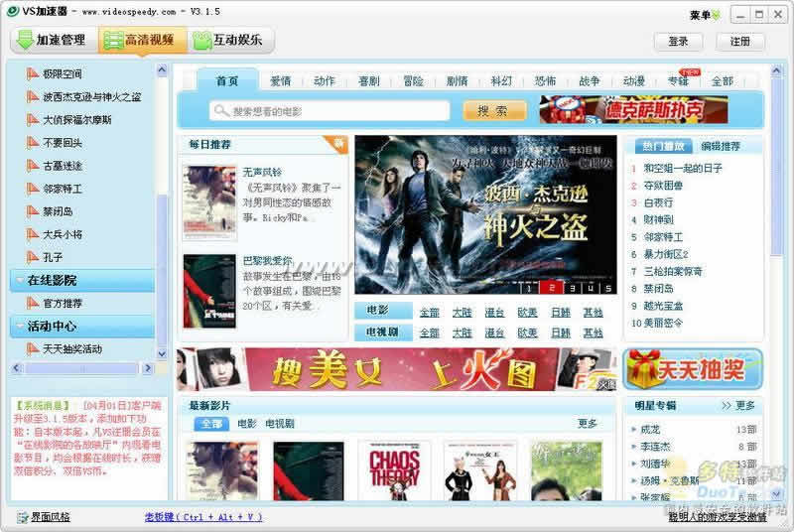The width and height of the screenshot is (794, 532).
Task: Open the 加速管理 download arrow tab
Action: pos(54,40)
